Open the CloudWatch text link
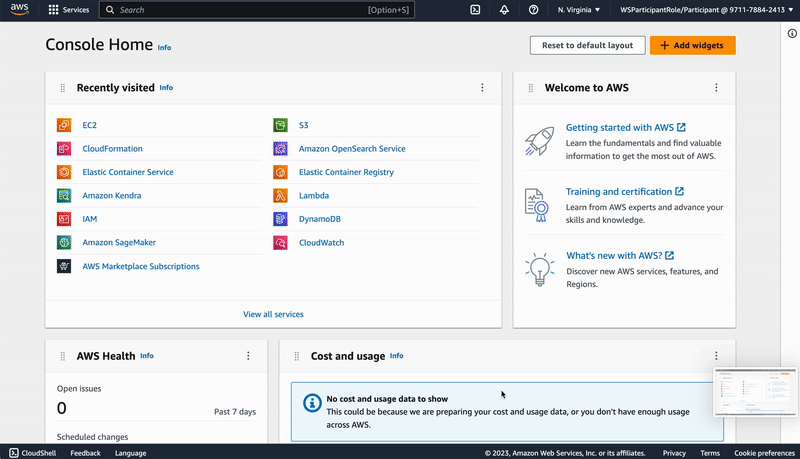This screenshot has height=459, width=800. coord(321,243)
